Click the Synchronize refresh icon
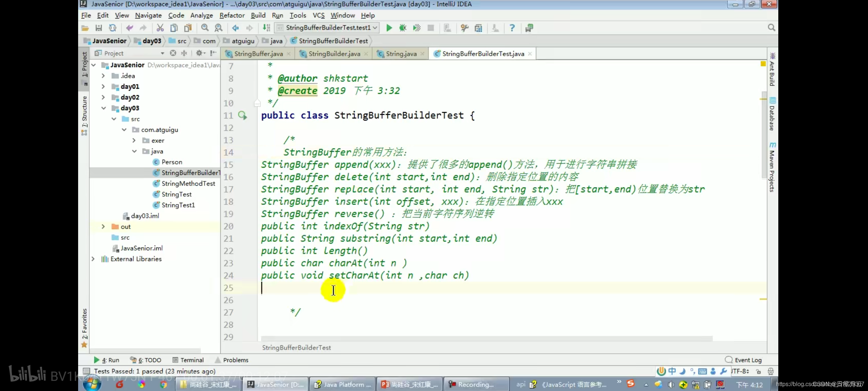Viewport: 868px width, 391px height. point(113,28)
